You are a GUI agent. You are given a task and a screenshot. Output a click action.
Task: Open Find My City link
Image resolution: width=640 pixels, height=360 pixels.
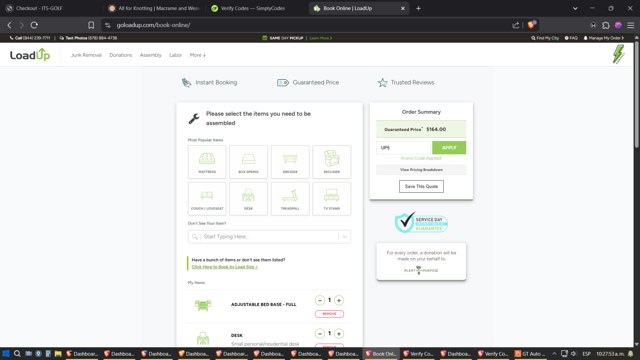click(545, 38)
